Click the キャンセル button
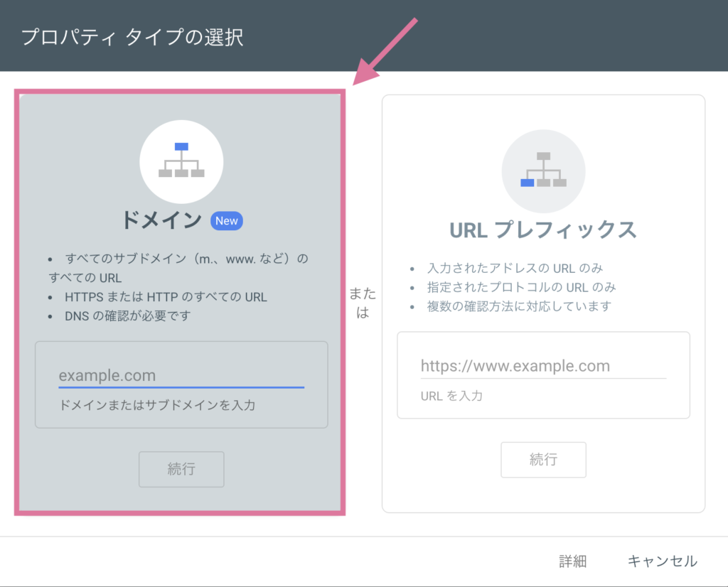The image size is (728, 587). (x=662, y=561)
